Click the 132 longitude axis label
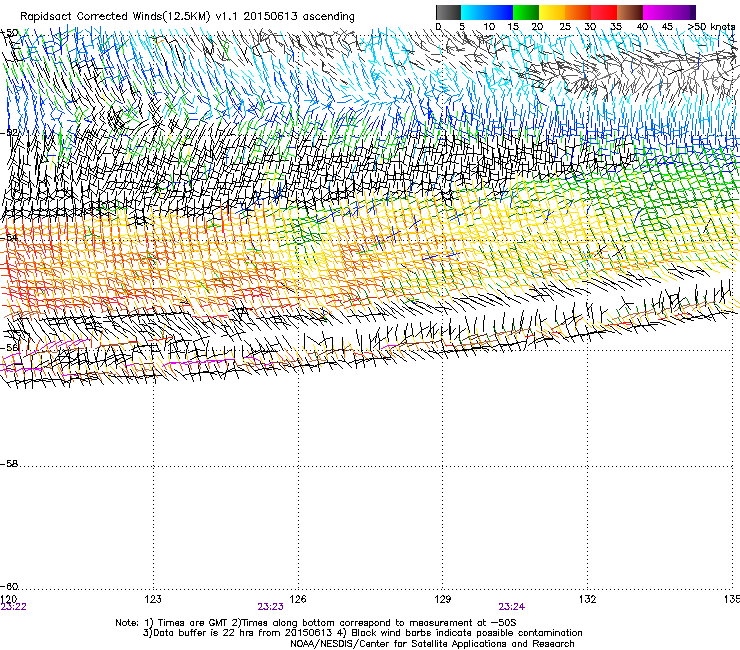Screen dimensions: 740x650 pos(588,599)
